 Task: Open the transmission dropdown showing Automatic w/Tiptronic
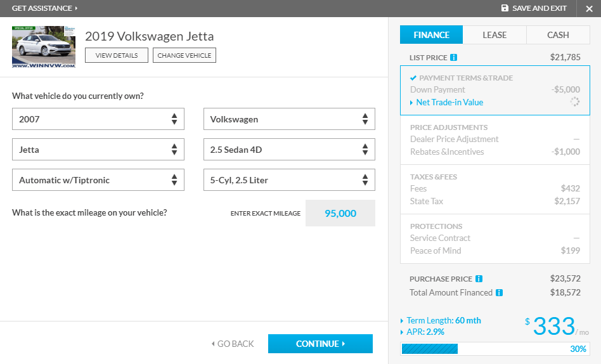[x=98, y=180]
